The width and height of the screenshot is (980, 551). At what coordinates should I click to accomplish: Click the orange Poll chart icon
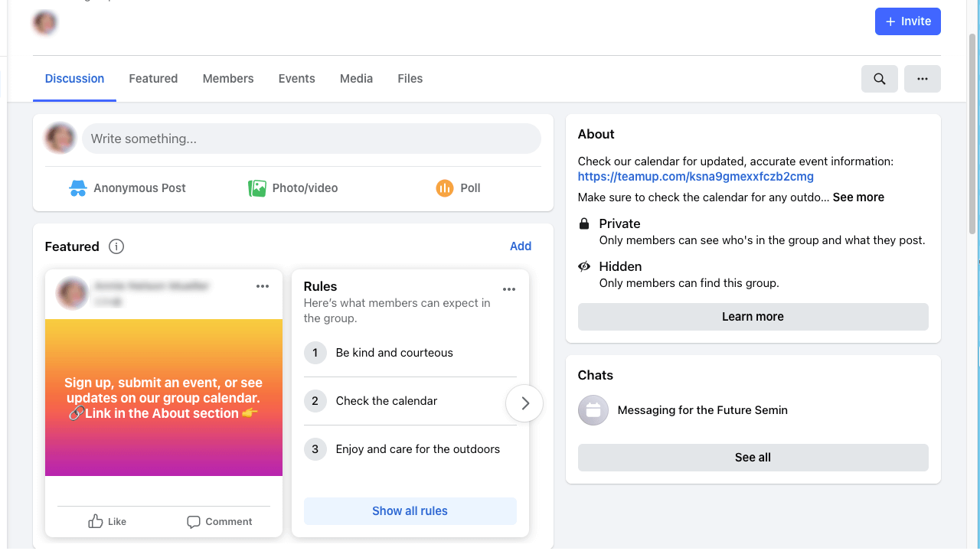(x=445, y=188)
